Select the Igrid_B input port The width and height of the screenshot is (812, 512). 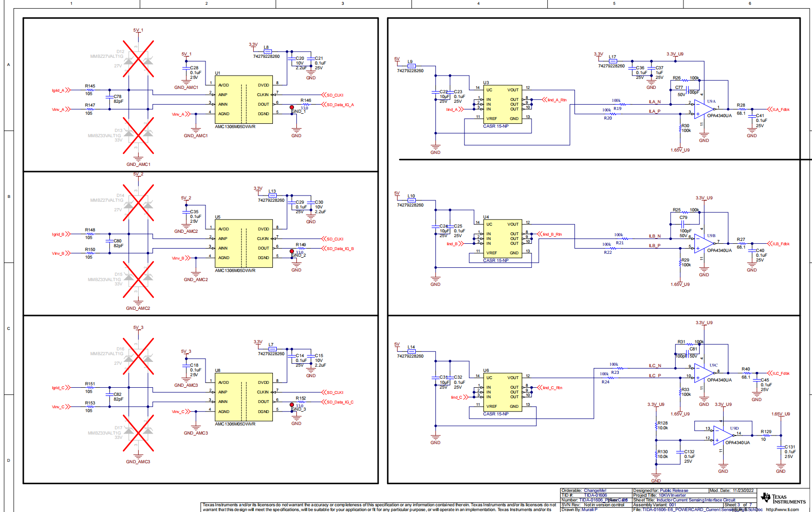click(61, 234)
